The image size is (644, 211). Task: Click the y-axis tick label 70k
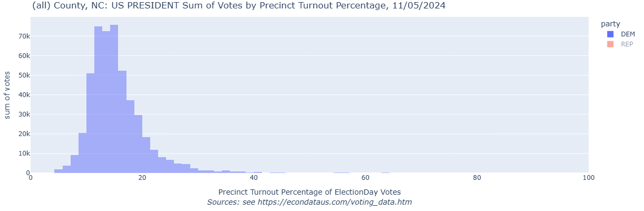[20, 36]
